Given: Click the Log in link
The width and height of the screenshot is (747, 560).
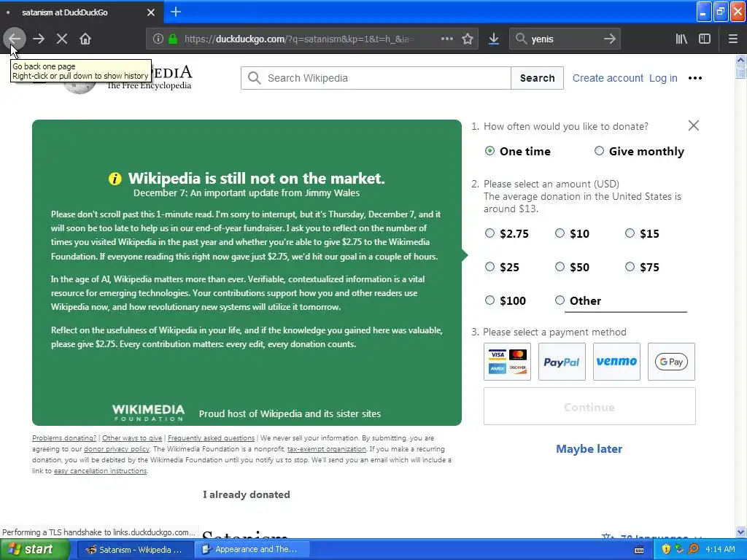Looking at the screenshot, I should click(x=663, y=78).
